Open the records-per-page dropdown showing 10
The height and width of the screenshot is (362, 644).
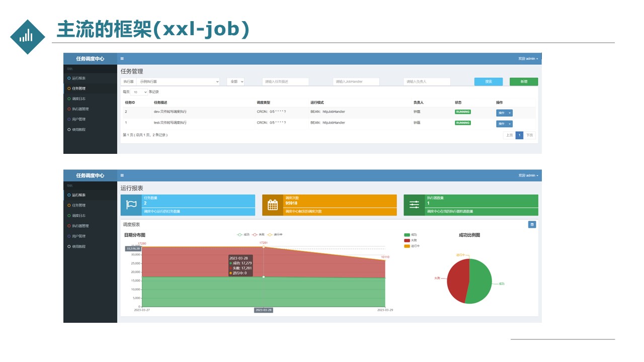[139, 92]
